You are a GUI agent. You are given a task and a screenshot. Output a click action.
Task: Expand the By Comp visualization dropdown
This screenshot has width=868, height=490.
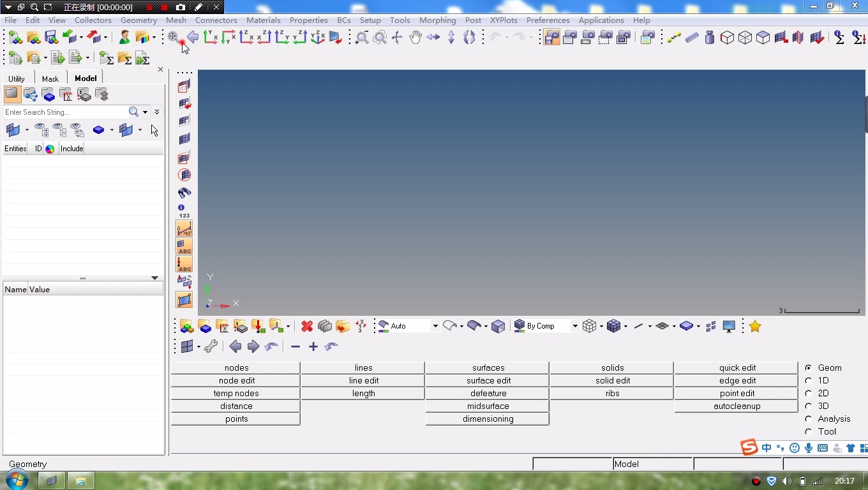tap(574, 326)
